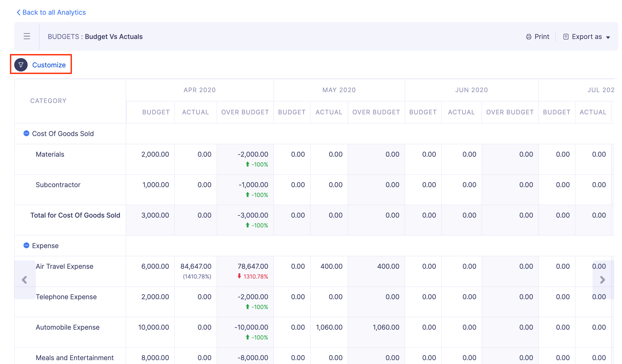Image resolution: width=622 pixels, height=364 pixels.
Task: Click the Customize filter funnel icon
Action: coord(21,65)
